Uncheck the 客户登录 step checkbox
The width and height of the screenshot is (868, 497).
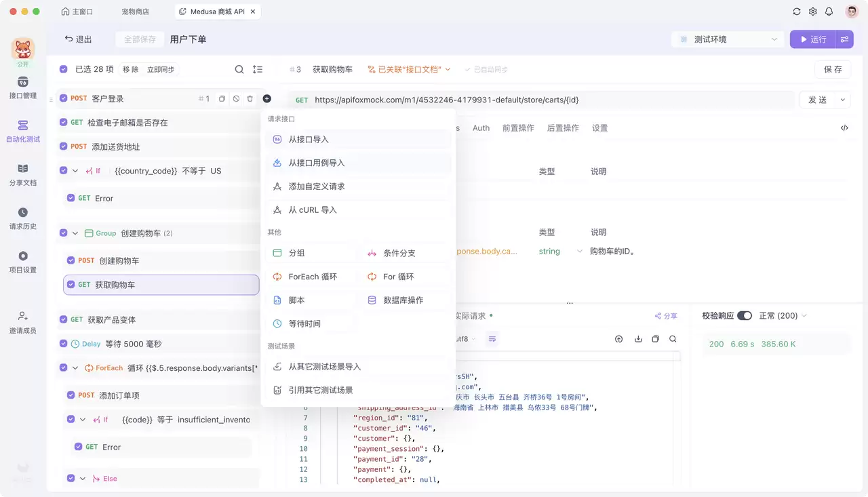click(64, 98)
